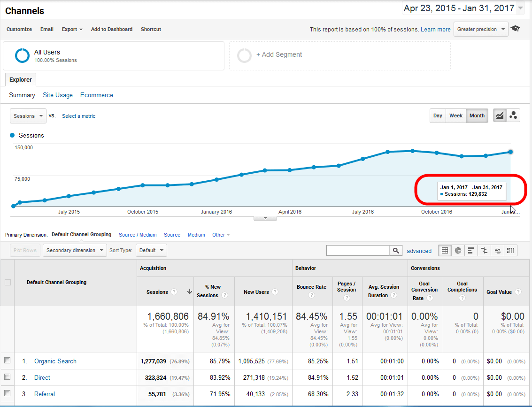Select the Pivot table view icon
The height and width of the screenshot is (407, 532).
(x=511, y=251)
